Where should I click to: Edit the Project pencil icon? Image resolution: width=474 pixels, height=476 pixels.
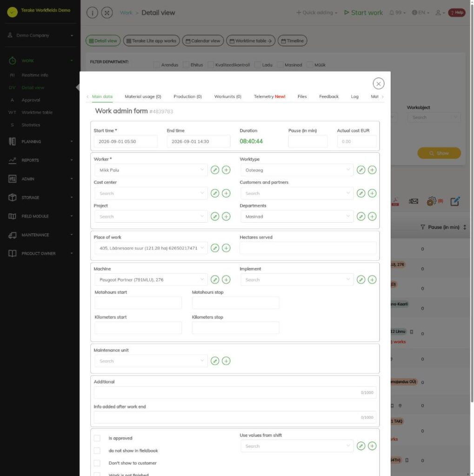(x=215, y=217)
